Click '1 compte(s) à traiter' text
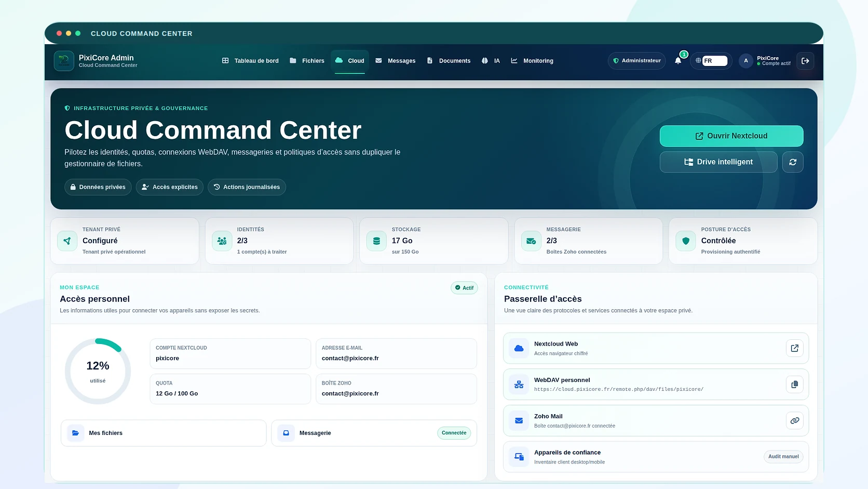 262,252
